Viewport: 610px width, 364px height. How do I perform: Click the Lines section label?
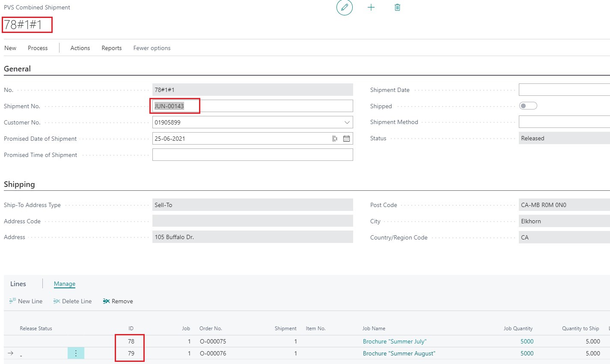18,284
